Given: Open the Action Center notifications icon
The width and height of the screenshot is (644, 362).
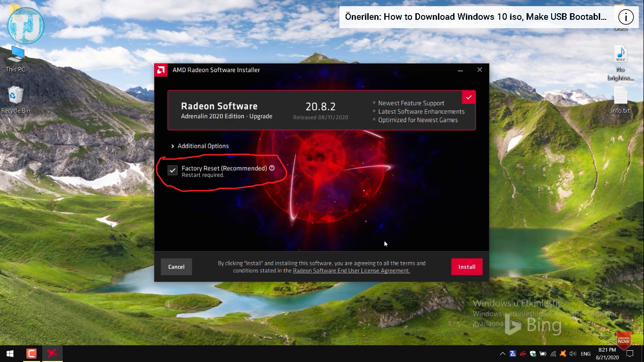Looking at the screenshot, I should [629, 354].
